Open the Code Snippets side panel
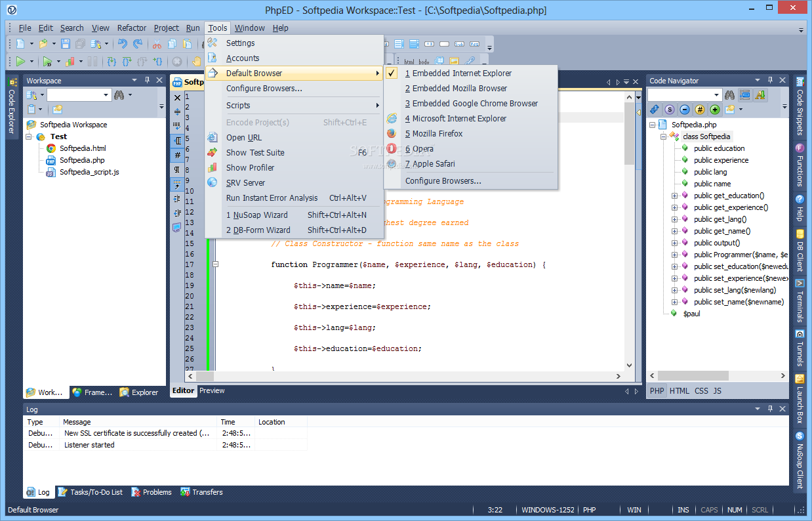Viewport: 812px width, 521px height. [x=800, y=106]
